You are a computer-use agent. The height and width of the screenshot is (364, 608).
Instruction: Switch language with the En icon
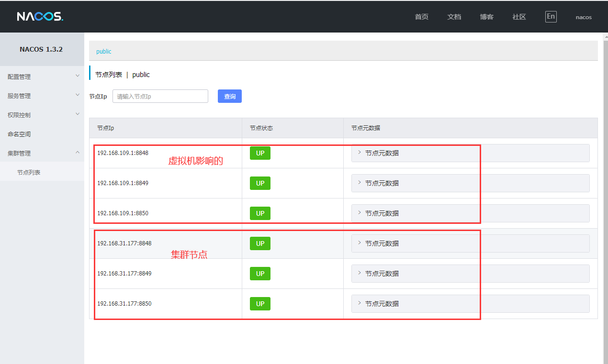point(551,17)
